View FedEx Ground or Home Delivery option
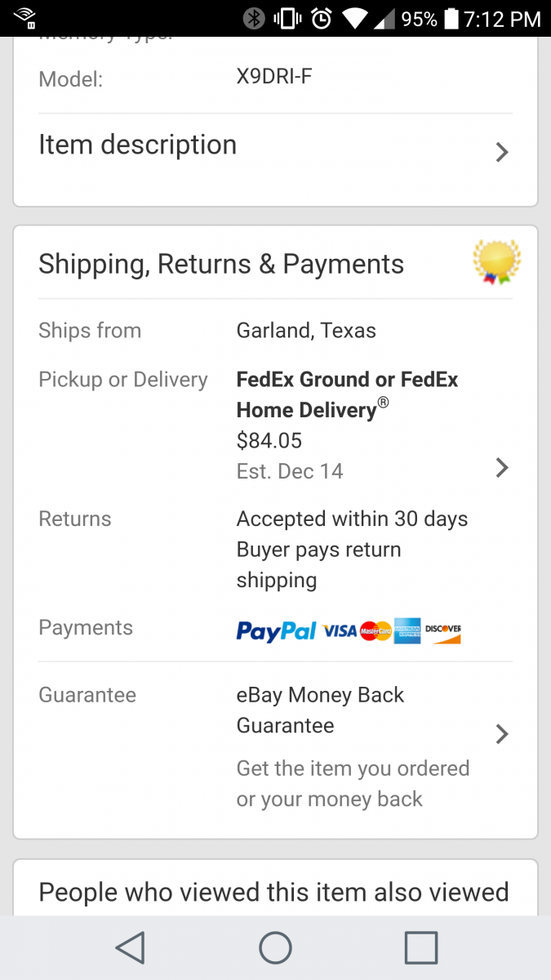The height and width of the screenshot is (980, 551). [x=347, y=394]
